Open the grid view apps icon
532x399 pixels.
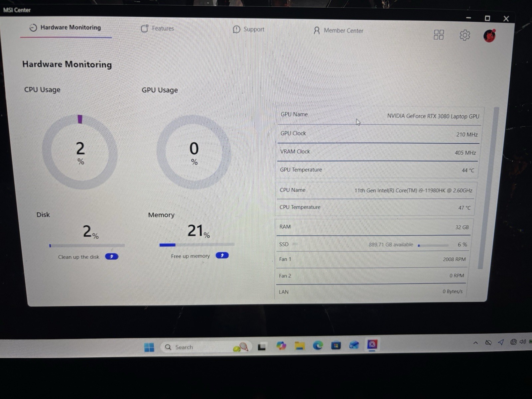439,35
